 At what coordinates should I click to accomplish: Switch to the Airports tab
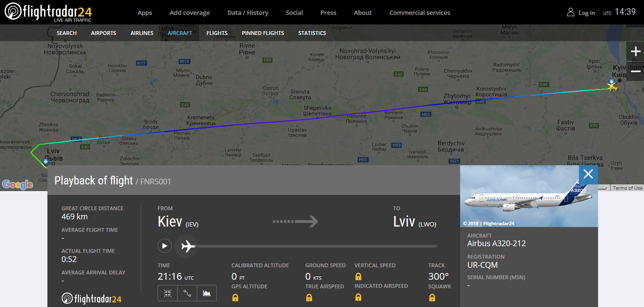tap(103, 33)
